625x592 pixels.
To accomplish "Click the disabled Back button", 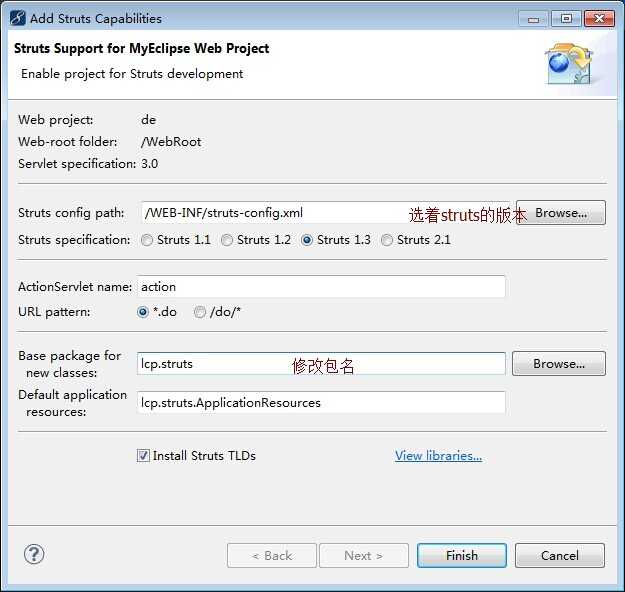I will pyautogui.click(x=272, y=555).
